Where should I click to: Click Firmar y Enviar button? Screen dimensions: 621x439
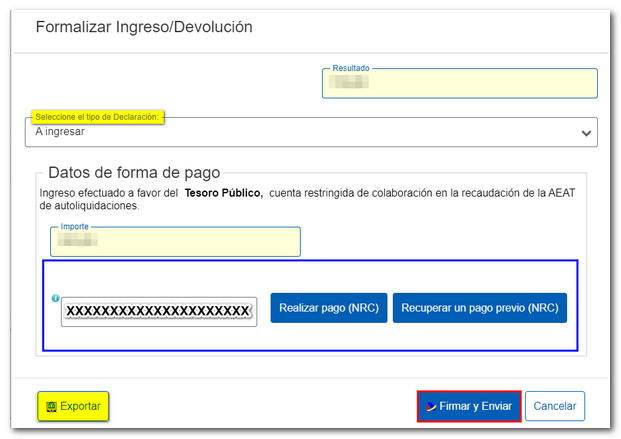(469, 406)
